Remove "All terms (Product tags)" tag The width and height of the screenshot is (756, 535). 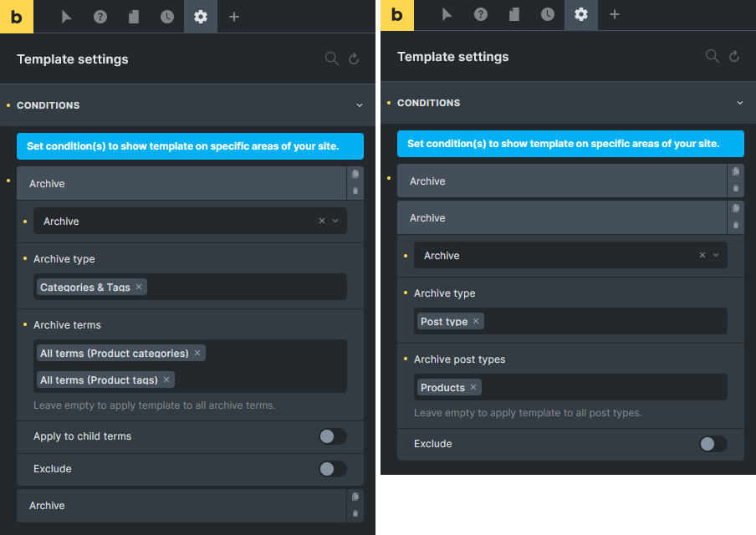pos(166,380)
